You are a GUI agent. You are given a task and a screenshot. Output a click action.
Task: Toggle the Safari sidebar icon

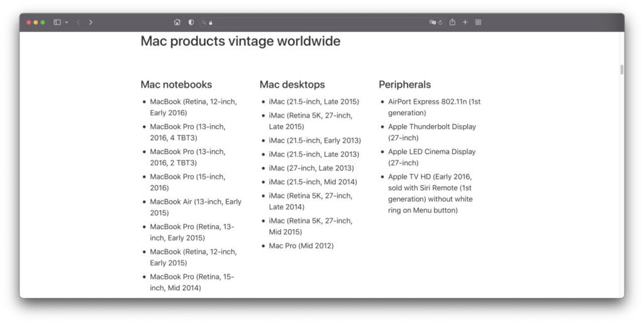coord(57,22)
